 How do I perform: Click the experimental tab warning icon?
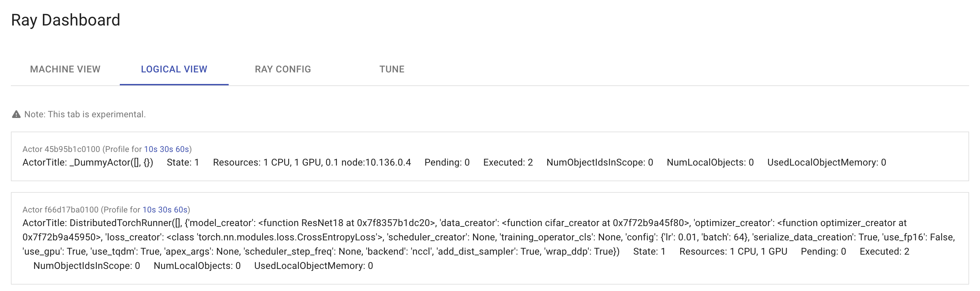point(16,114)
